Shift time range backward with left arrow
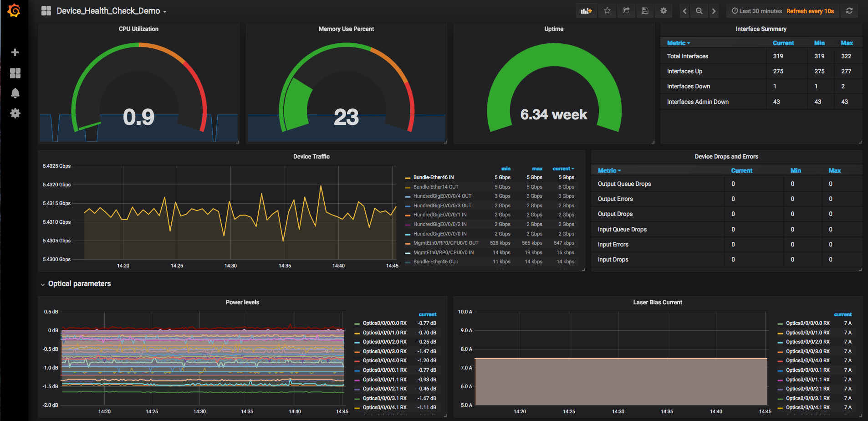Image resolution: width=868 pixels, height=421 pixels. pos(684,11)
